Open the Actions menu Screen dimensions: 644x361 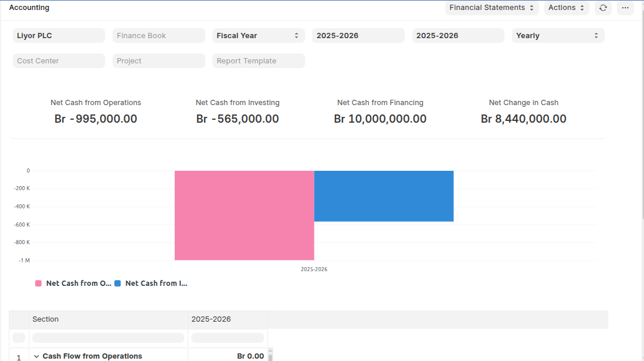pos(566,8)
